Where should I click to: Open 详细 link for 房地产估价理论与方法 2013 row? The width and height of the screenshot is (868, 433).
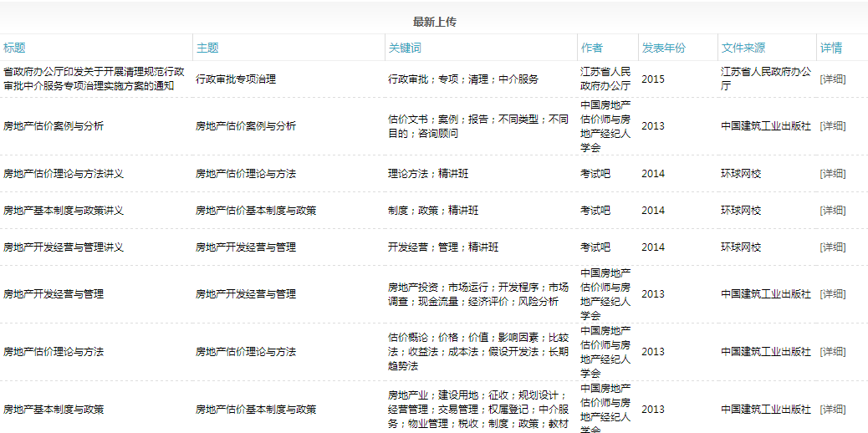point(833,352)
